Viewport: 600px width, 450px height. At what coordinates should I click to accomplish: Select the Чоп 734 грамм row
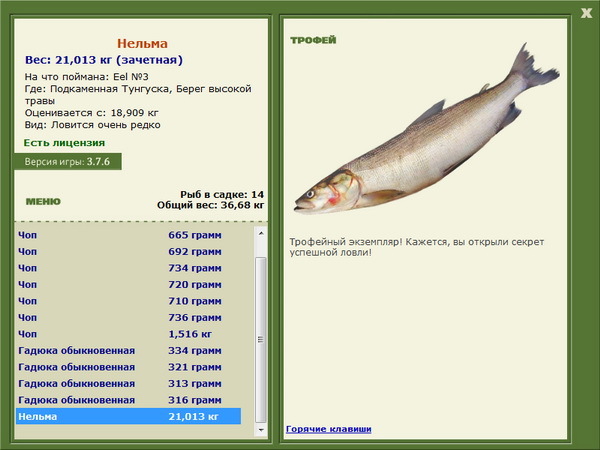pos(128,268)
